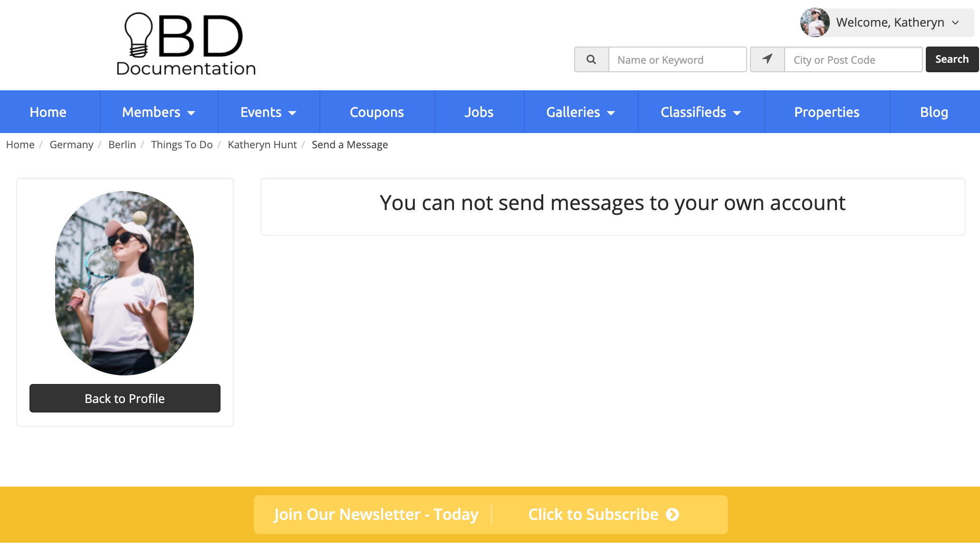980x556 pixels.
Task: Navigate to the Properties section
Action: (826, 112)
